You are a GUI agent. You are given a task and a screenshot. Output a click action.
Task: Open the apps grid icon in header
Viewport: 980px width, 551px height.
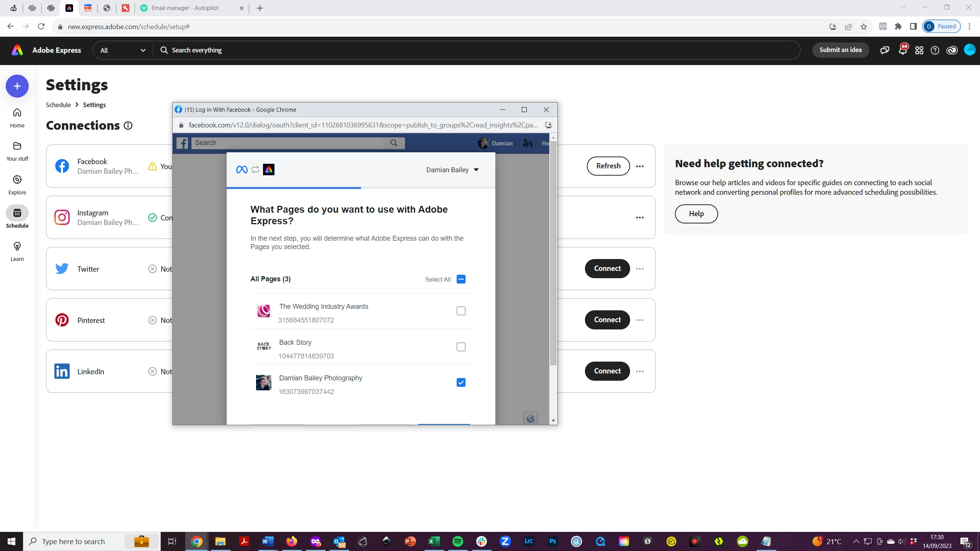click(919, 51)
